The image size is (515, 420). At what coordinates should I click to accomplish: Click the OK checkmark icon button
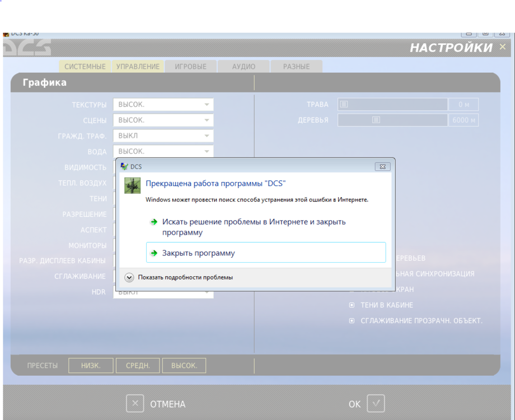(376, 403)
